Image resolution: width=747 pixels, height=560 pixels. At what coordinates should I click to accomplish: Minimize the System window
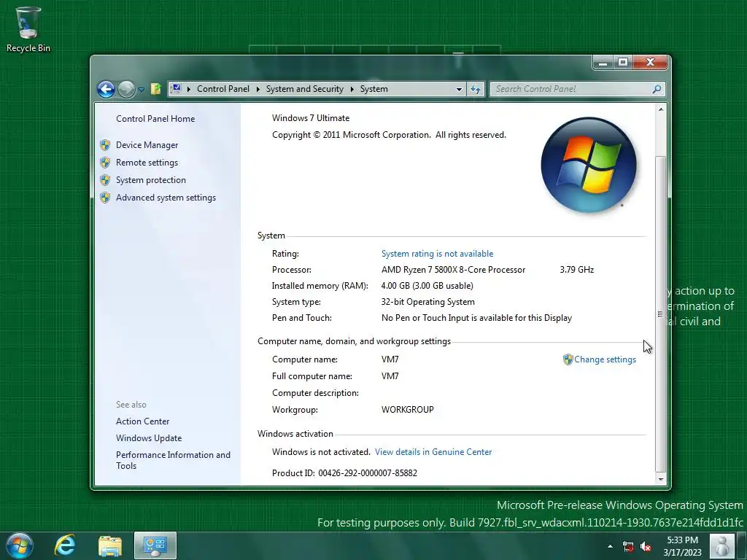(603, 63)
